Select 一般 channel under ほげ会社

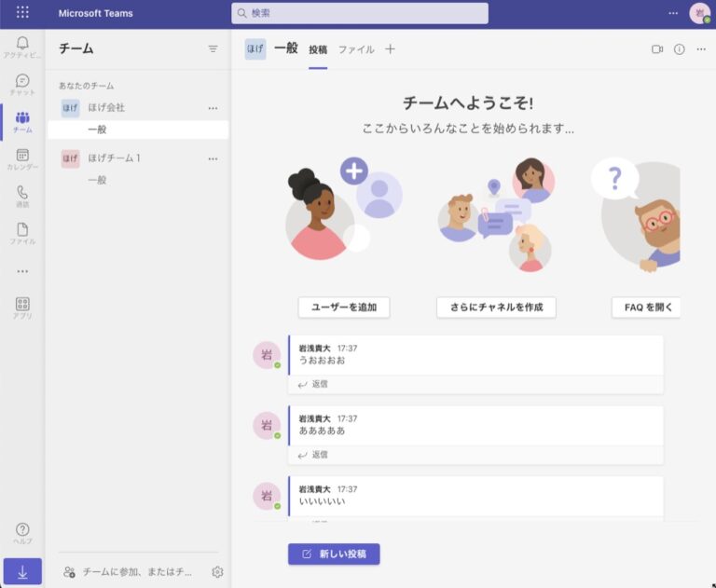point(138,130)
